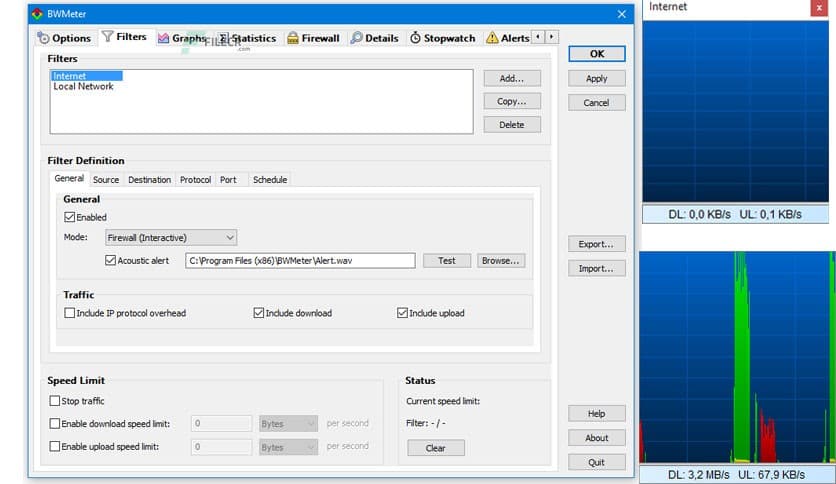Screen dimensions: 836x484
Task: Click the Alerts tab warning icon
Action: (492, 38)
